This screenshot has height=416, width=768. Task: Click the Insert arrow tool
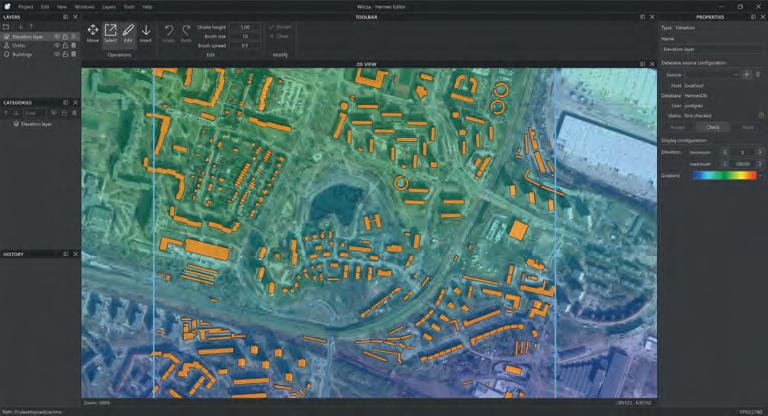pos(146,33)
